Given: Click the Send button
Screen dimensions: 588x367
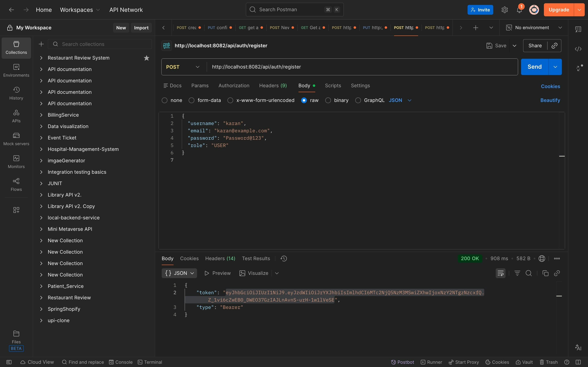Looking at the screenshot, I should (534, 67).
